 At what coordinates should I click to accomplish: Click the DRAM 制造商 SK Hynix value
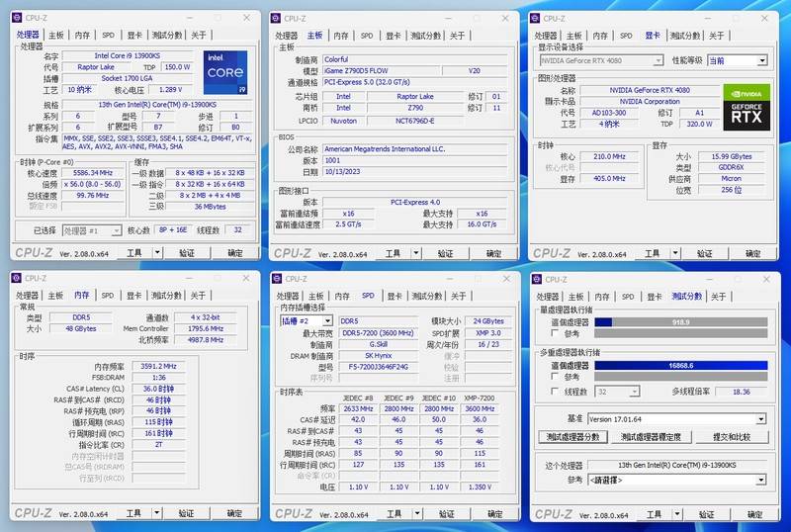tap(379, 355)
